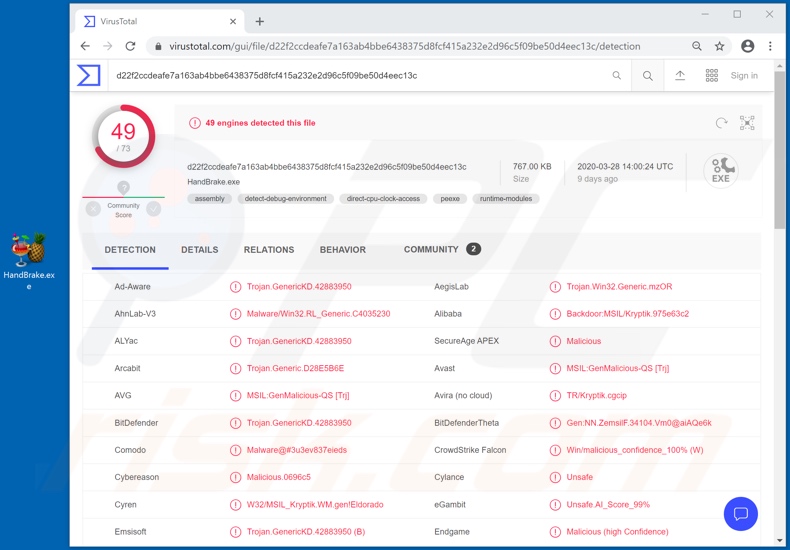Click CrowdStrike Falcon Win/malicious_confidence_100% result
The width and height of the screenshot is (790, 550).
click(635, 450)
